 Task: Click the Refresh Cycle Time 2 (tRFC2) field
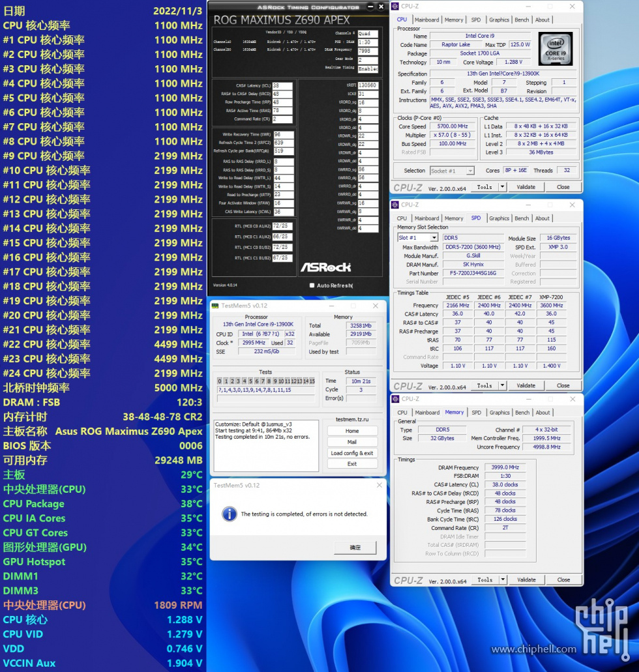pyautogui.click(x=284, y=143)
